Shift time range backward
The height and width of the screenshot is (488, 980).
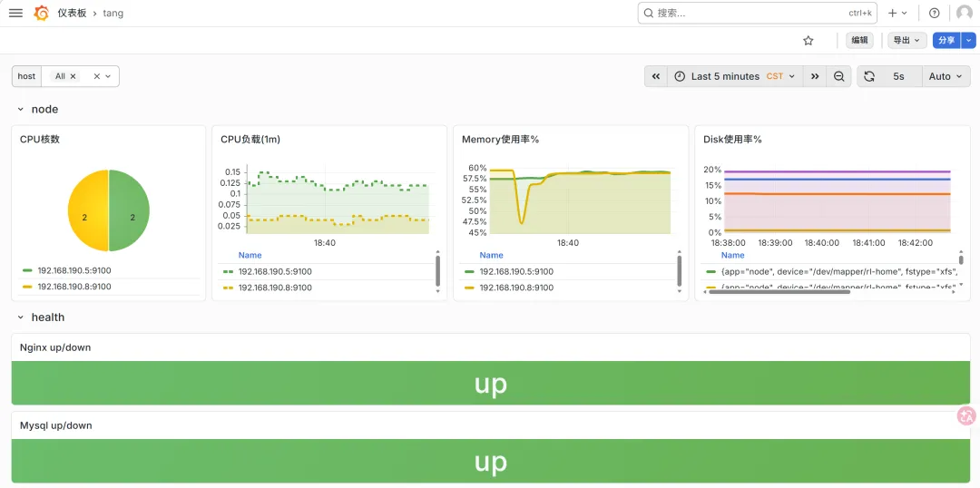pyautogui.click(x=656, y=76)
